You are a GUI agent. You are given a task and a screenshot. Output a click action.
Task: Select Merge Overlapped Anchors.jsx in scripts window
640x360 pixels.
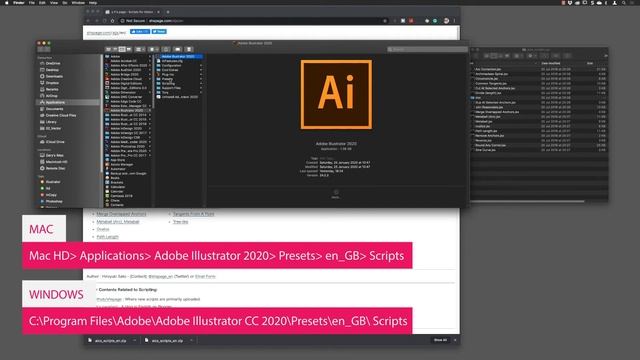497,112
